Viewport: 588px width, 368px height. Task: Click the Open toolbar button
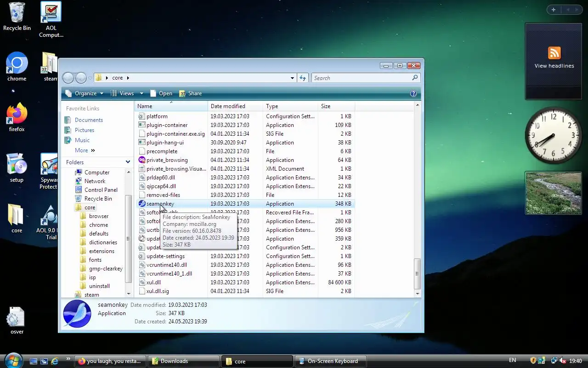pyautogui.click(x=161, y=93)
